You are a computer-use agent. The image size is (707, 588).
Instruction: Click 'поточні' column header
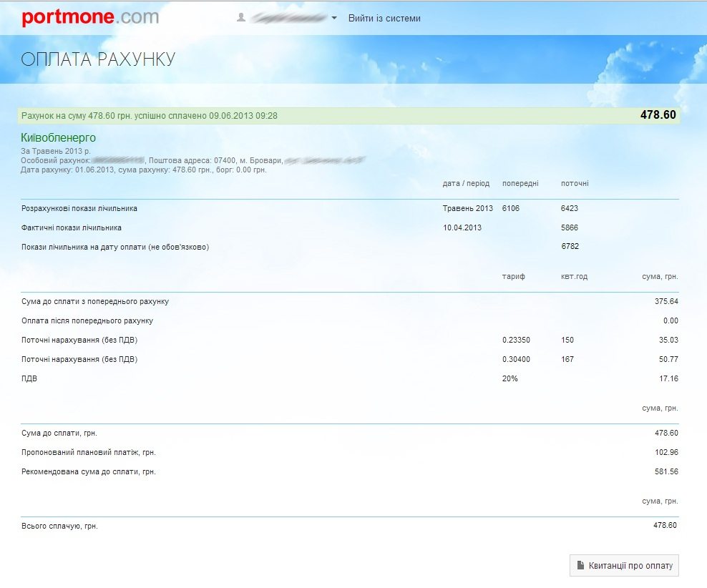tap(575, 183)
